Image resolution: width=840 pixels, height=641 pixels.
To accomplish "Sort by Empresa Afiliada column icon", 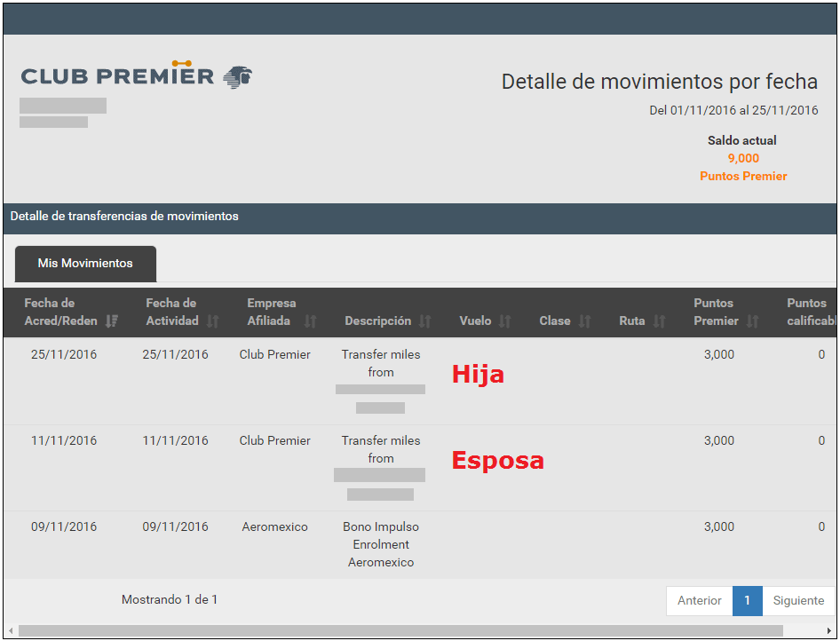I will click(x=310, y=320).
